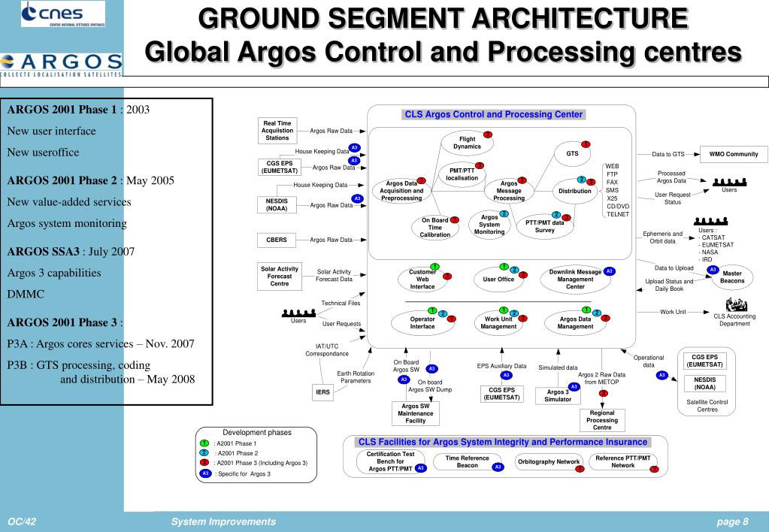Screen dimensions: 769x532
Task: Click 'ARGOS 2001 Phase 1' heading text
Action: pyautogui.click(x=62, y=110)
